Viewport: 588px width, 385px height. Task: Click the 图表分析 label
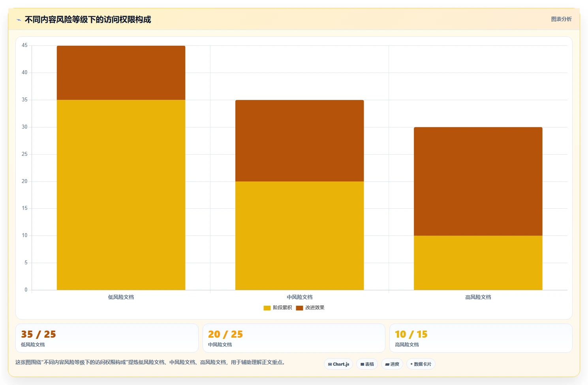pyautogui.click(x=561, y=19)
